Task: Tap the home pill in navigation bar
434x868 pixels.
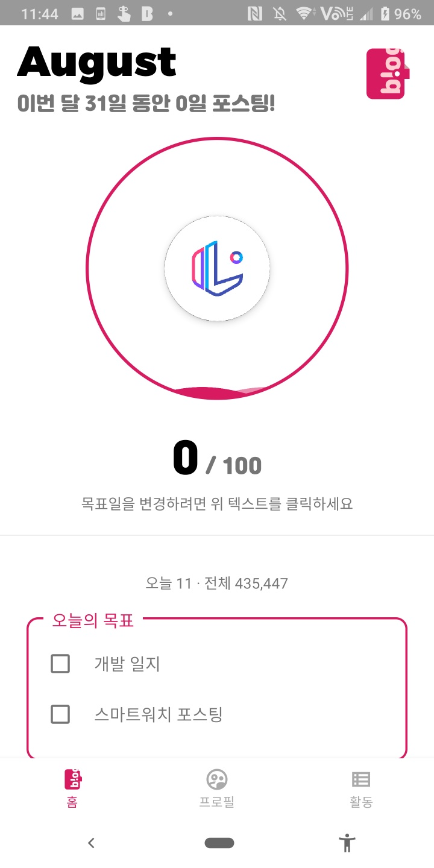Action: (219, 843)
